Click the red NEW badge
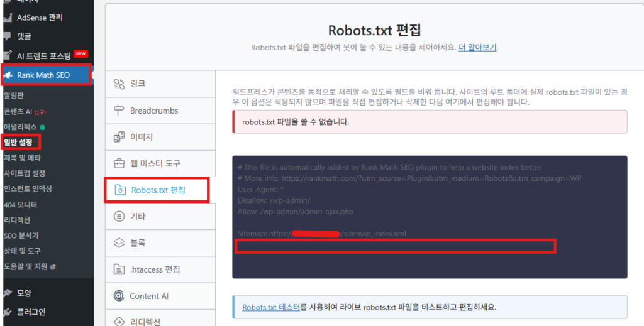Screen dimensions: 644x326 click(x=81, y=54)
